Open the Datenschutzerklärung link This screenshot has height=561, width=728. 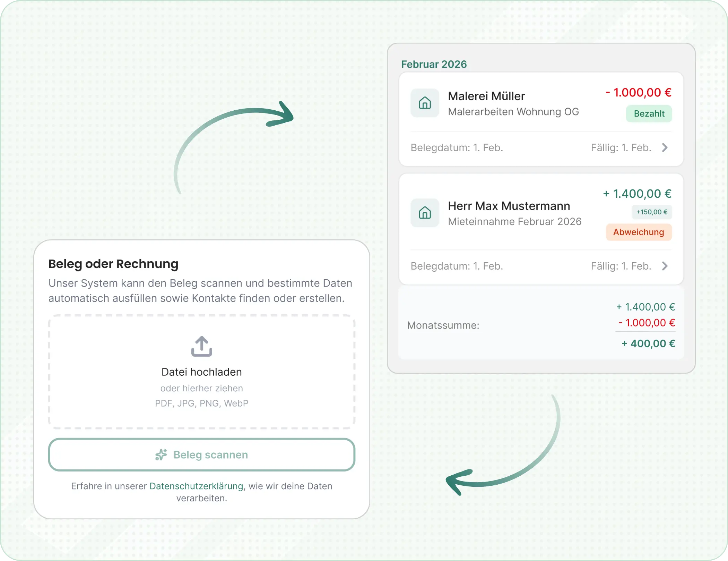[196, 486]
